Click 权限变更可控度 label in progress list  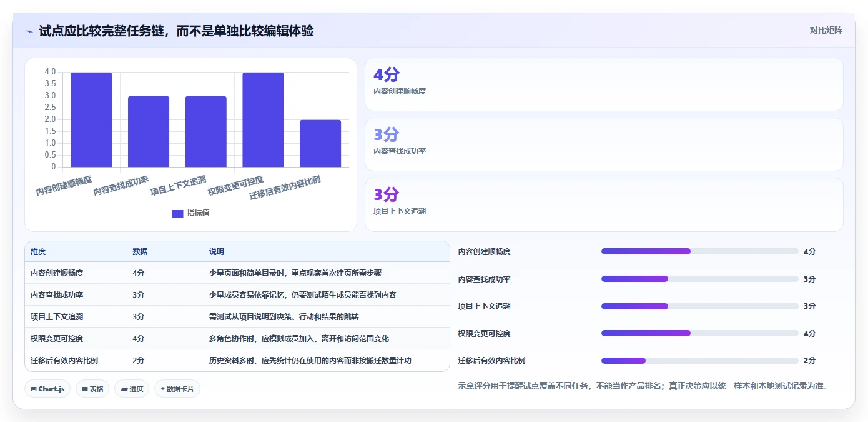(484, 333)
